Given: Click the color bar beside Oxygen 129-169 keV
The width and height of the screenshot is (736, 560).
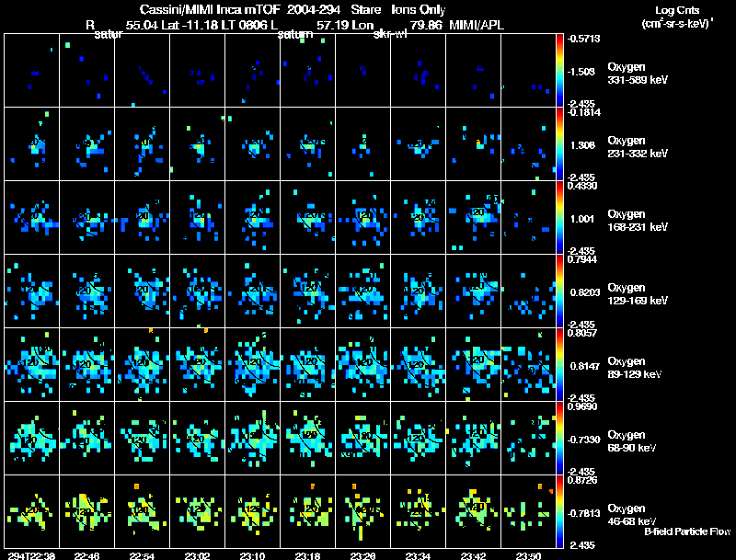Looking at the screenshot, I should tap(559, 291).
